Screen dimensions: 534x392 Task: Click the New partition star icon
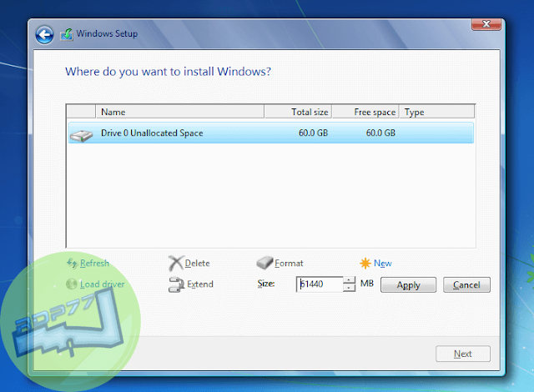tap(365, 263)
